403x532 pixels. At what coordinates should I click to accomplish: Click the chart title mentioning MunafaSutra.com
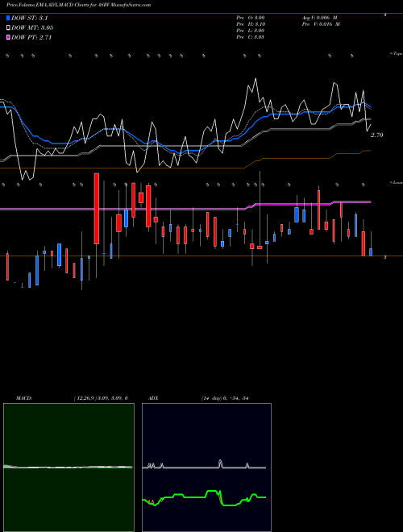tap(78, 5)
